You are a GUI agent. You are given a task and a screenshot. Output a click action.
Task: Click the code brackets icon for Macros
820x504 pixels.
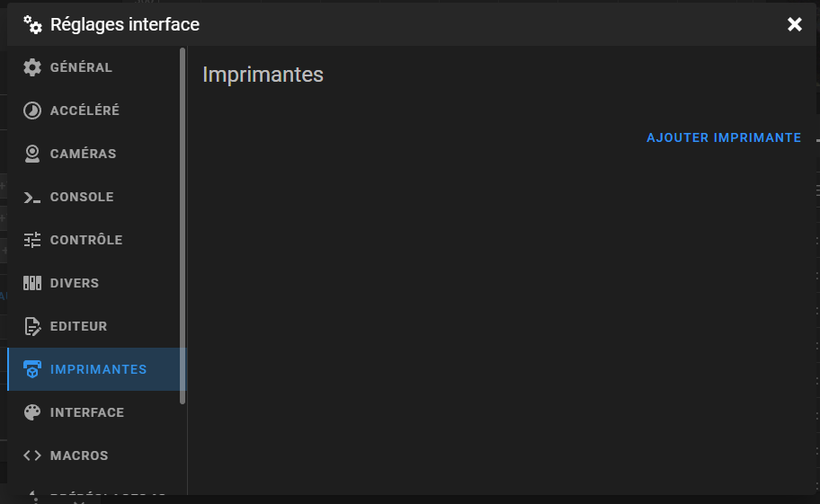tap(31, 455)
